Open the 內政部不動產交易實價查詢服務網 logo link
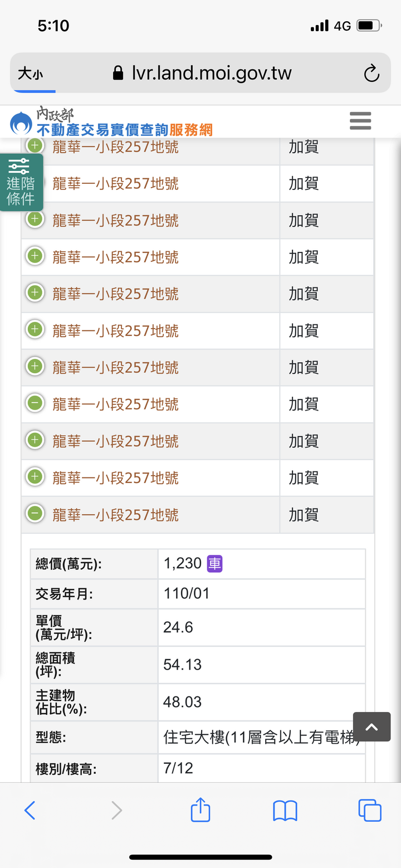This screenshot has height=868, width=401. click(x=111, y=122)
